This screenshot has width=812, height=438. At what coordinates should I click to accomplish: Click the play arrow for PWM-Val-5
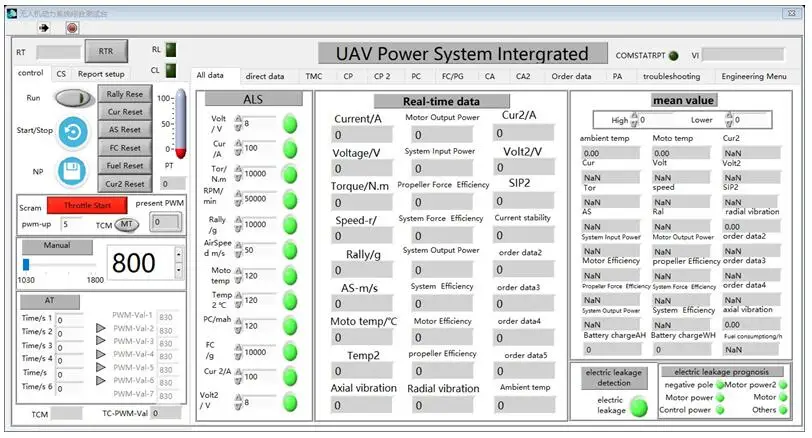tap(101, 367)
